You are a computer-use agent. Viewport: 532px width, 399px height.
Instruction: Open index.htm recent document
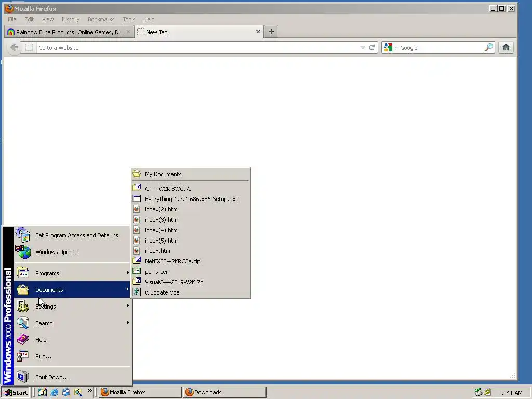click(x=191, y=251)
